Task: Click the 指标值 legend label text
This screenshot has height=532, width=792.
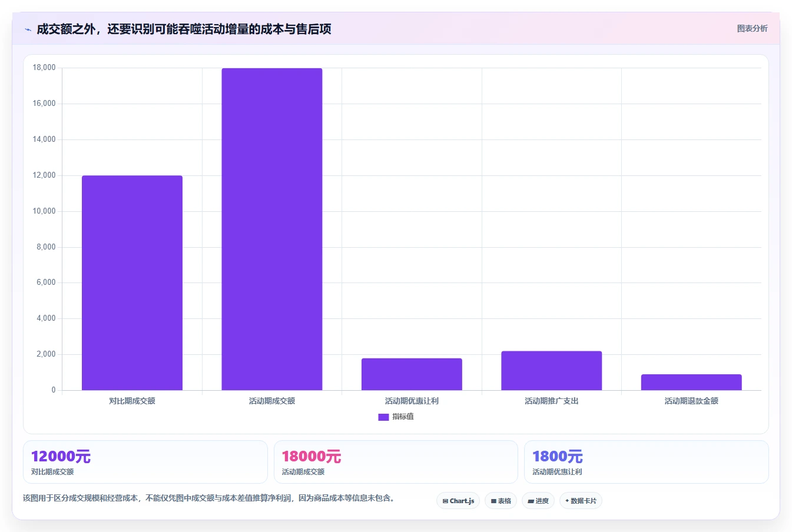Action: (x=403, y=417)
